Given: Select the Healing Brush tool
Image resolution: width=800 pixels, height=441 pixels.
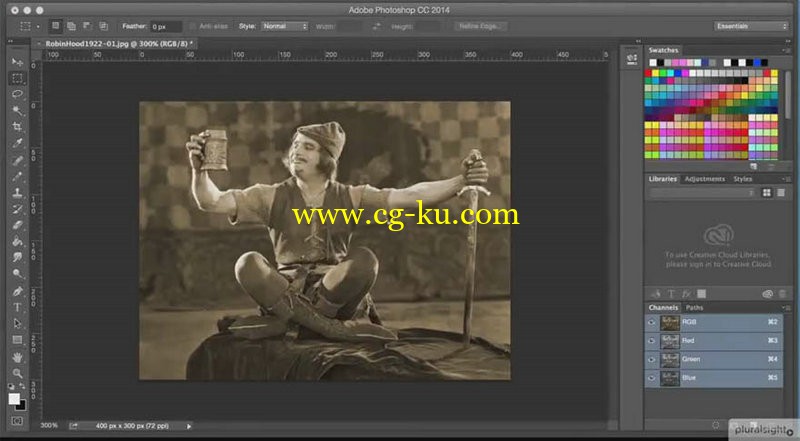Looking at the screenshot, I should click(17, 160).
